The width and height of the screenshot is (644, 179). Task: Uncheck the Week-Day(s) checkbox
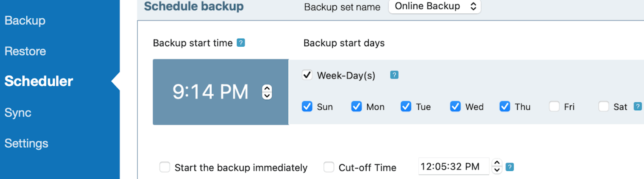coord(307,75)
